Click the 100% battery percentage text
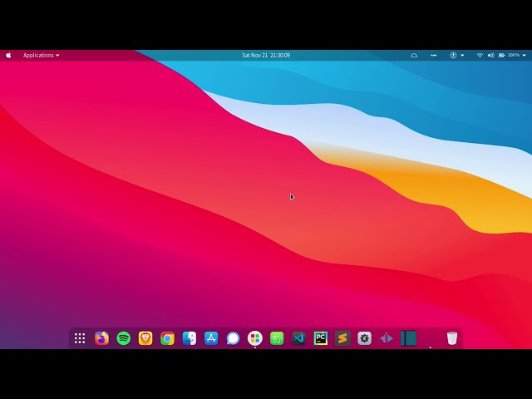Viewport: 532px width, 399px height. coord(514,55)
